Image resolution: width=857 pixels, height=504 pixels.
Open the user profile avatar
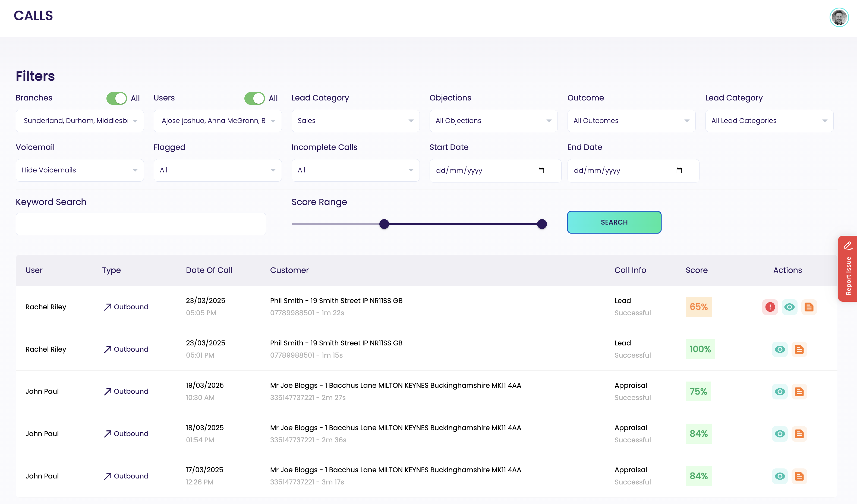[x=839, y=17]
